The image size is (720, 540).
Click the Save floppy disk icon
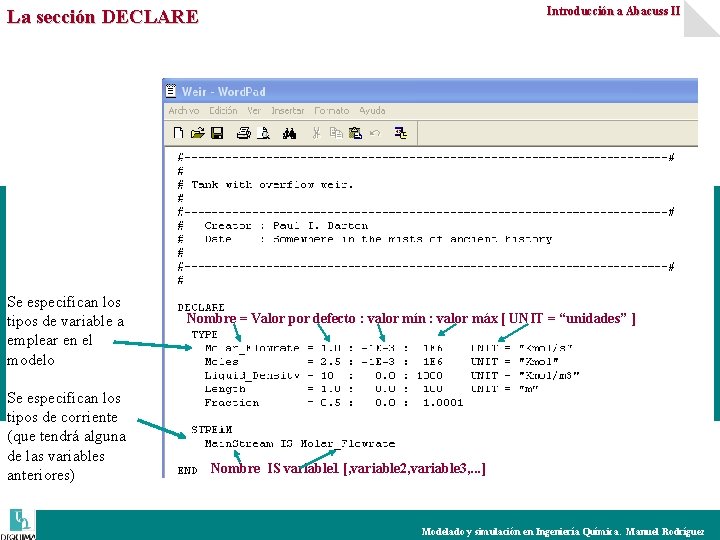click(217, 133)
